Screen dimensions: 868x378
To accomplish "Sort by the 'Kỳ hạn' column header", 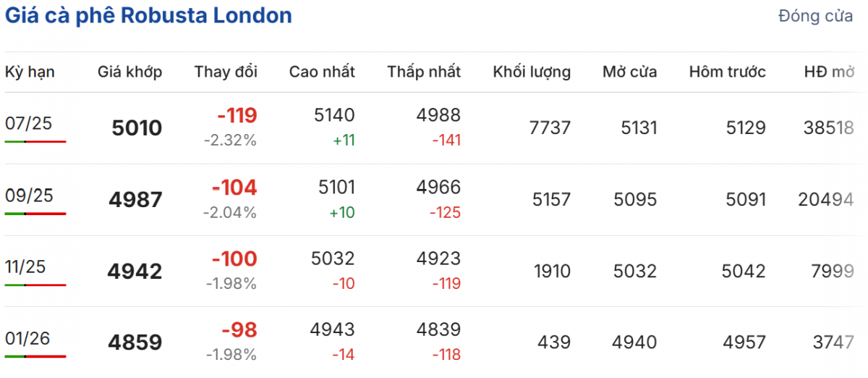I will pos(30,72).
